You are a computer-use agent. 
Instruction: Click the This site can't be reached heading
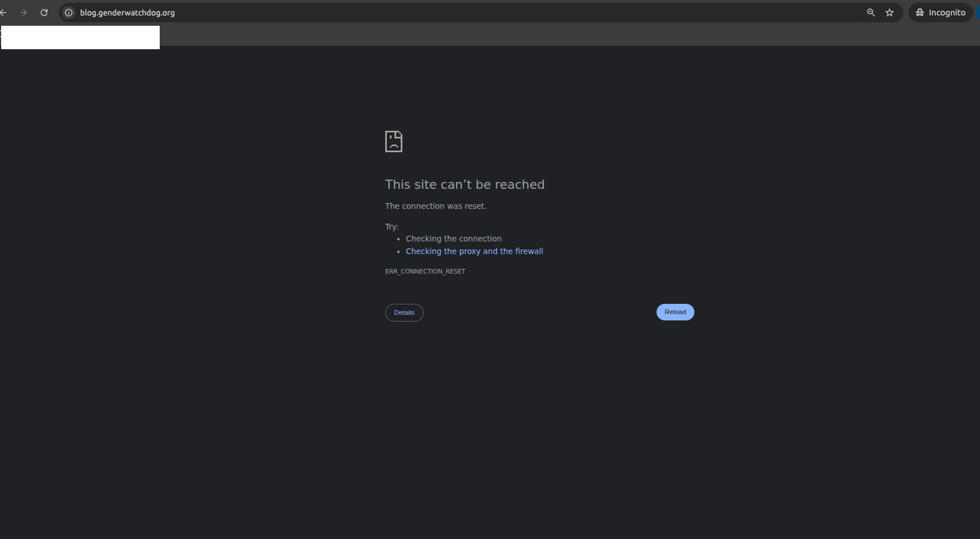464,184
